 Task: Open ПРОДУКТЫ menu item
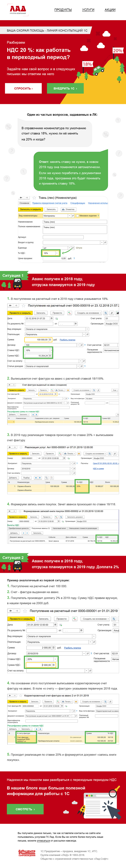click(x=63, y=10)
